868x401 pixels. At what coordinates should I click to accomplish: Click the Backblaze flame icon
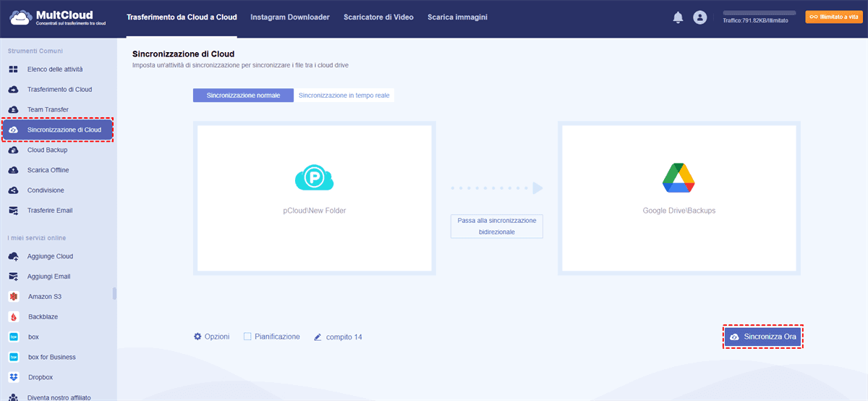pos(13,317)
